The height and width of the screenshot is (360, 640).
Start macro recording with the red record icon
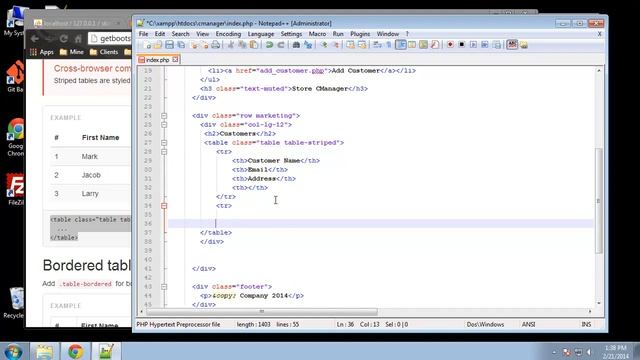pos(451,45)
